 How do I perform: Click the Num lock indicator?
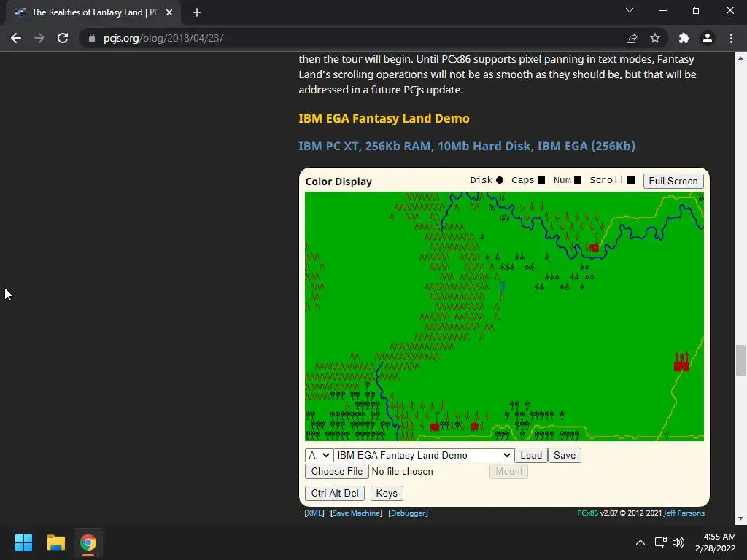click(x=578, y=180)
